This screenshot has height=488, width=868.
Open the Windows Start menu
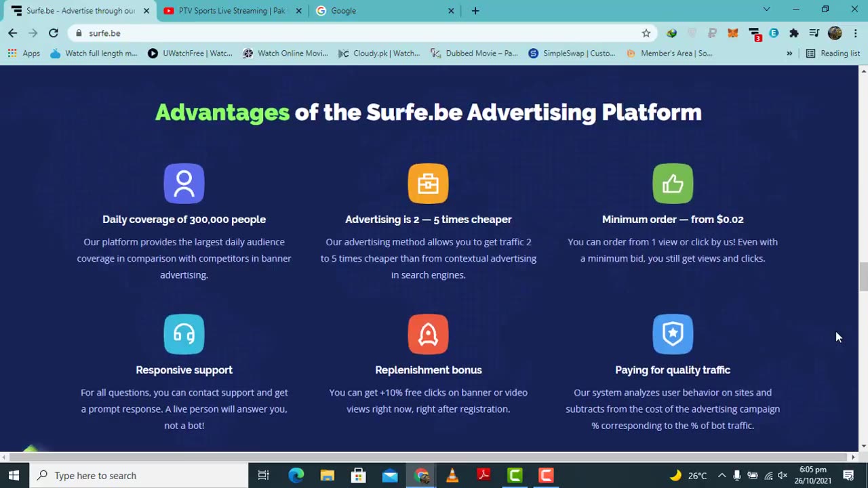(x=14, y=475)
